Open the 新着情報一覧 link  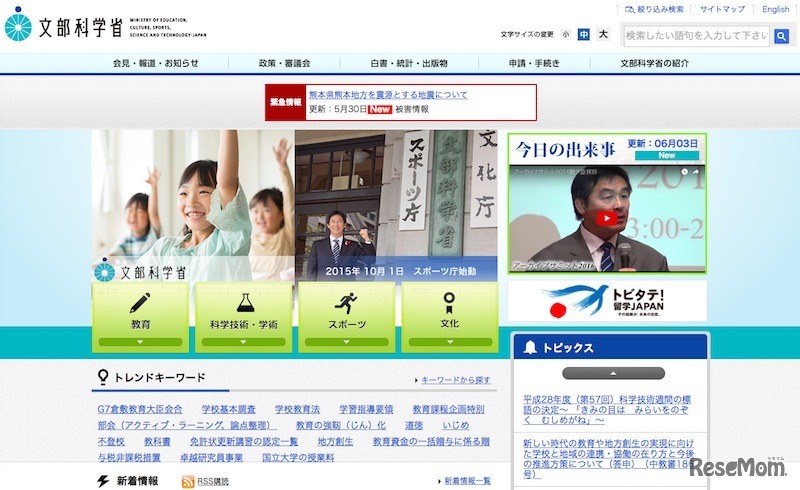[x=467, y=481]
